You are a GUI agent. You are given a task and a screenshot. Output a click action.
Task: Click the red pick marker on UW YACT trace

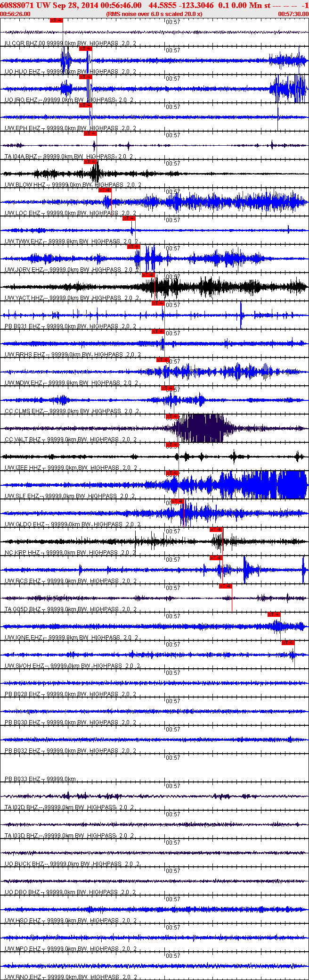[148, 275]
